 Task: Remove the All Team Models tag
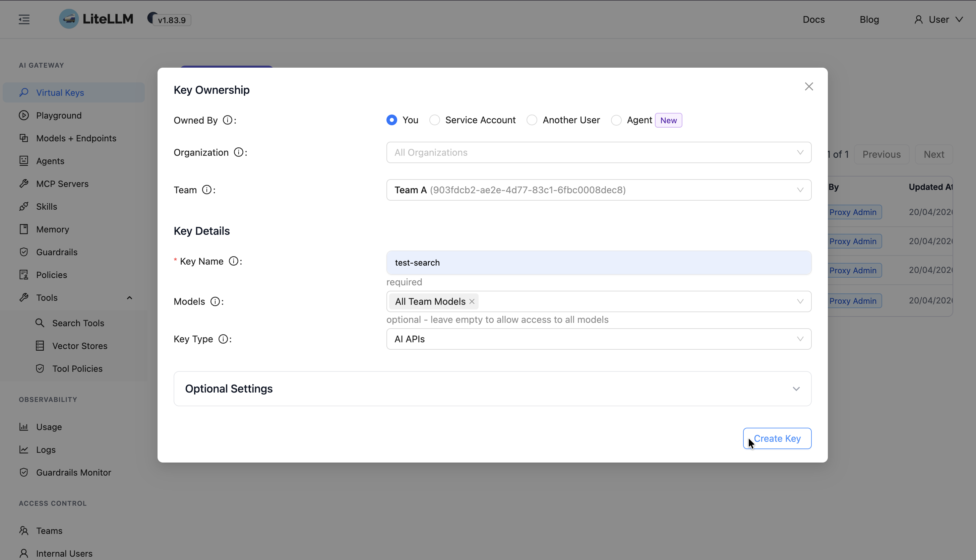[x=472, y=301]
